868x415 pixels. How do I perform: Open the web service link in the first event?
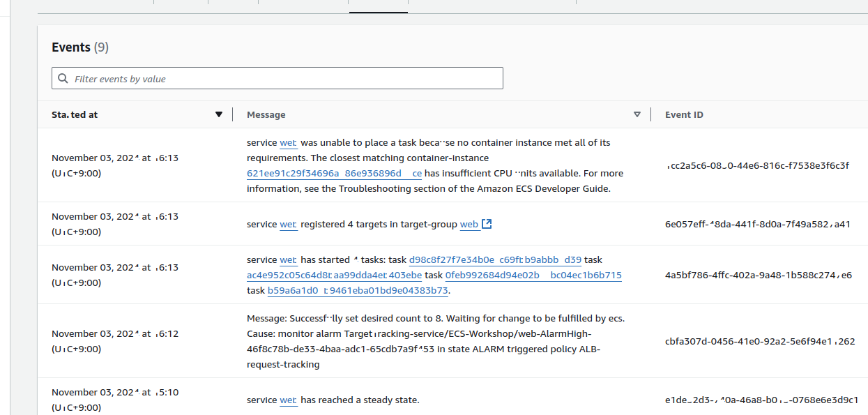pos(288,142)
